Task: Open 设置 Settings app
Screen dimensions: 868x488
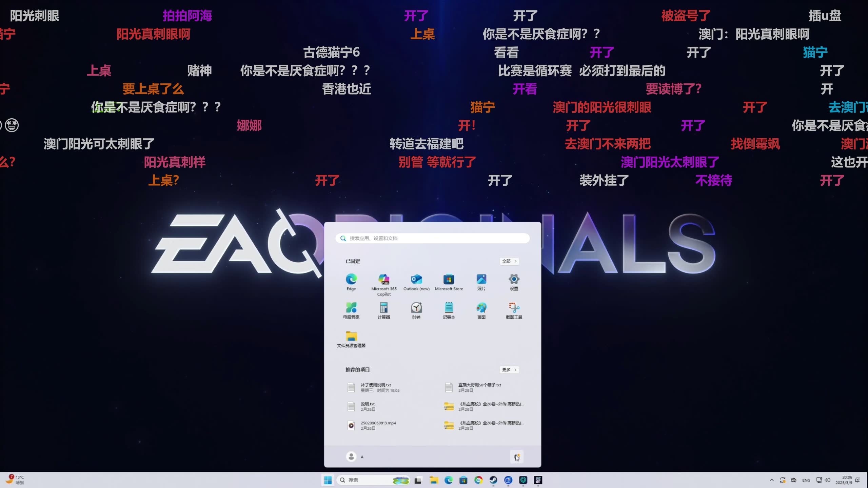Action: pyautogui.click(x=514, y=282)
